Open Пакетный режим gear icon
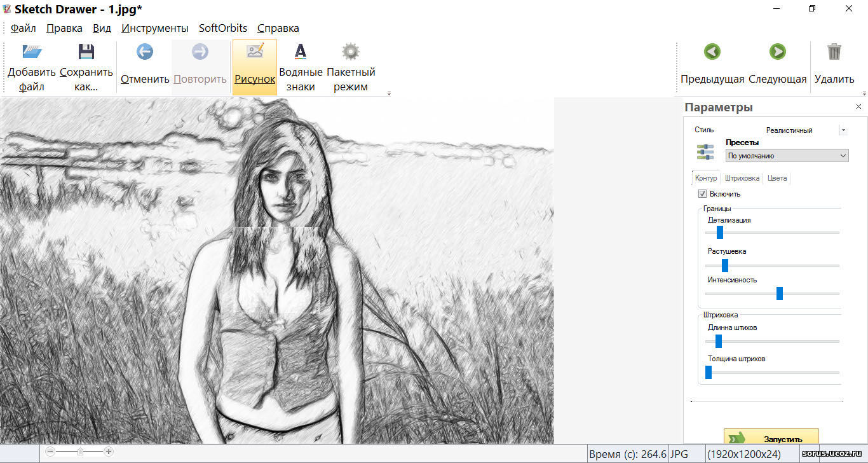This screenshot has width=868, height=463. 351,52
